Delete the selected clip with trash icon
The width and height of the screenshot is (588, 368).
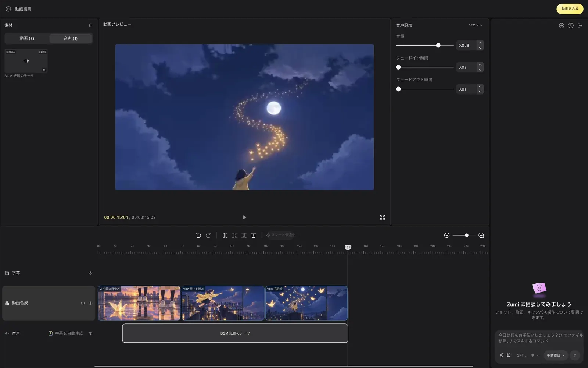tap(254, 235)
